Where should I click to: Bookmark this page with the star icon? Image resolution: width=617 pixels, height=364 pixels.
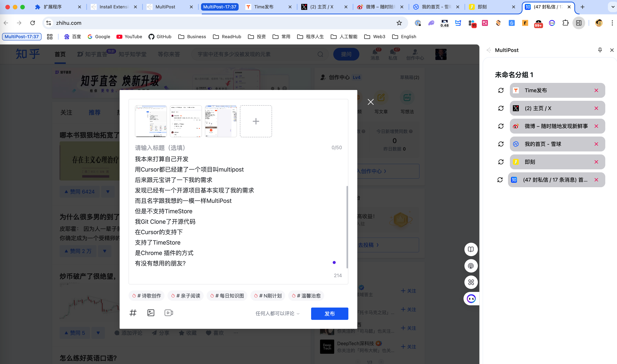399,23
